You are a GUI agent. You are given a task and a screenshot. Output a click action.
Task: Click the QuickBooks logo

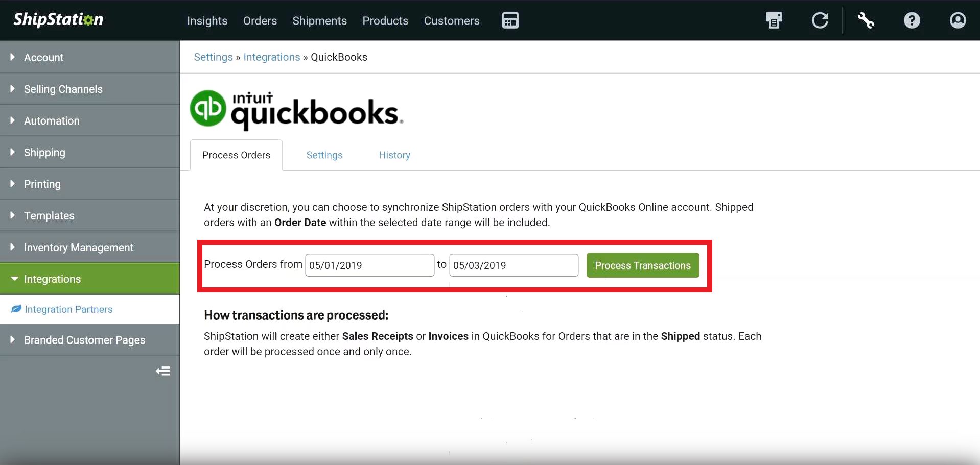click(x=296, y=110)
